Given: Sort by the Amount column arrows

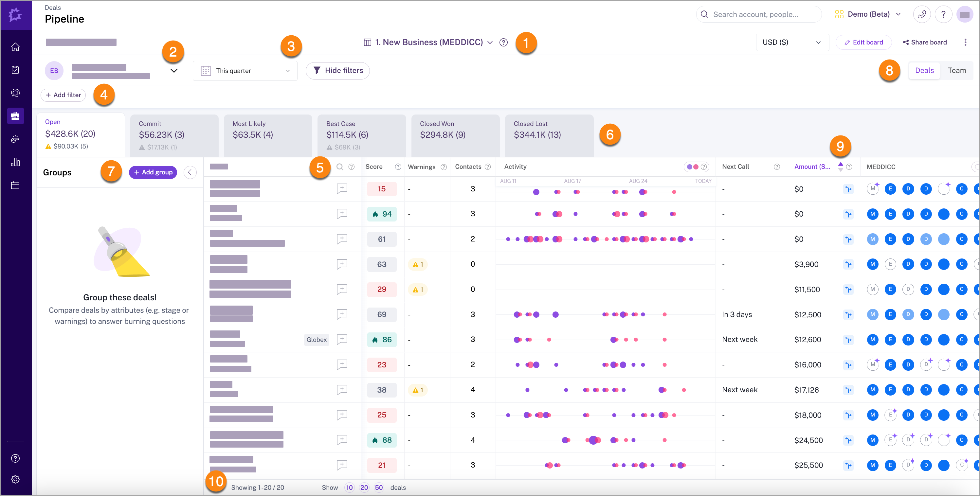Looking at the screenshot, I should [x=840, y=167].
